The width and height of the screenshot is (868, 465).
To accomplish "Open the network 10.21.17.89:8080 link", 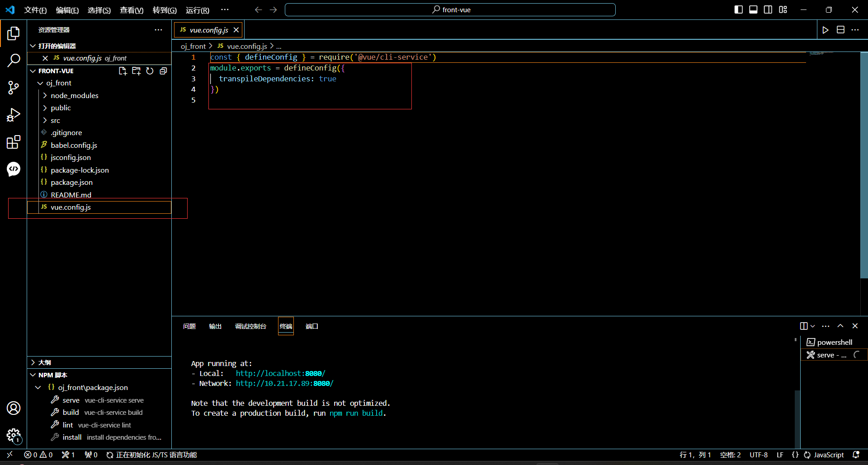I will pyautogui.click(x=284, y=383).
